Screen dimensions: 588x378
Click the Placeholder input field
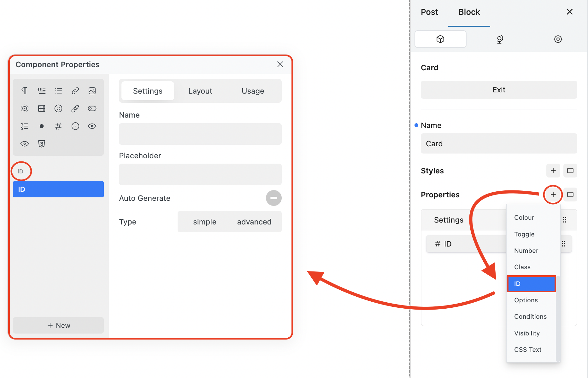tap(200, 174)
